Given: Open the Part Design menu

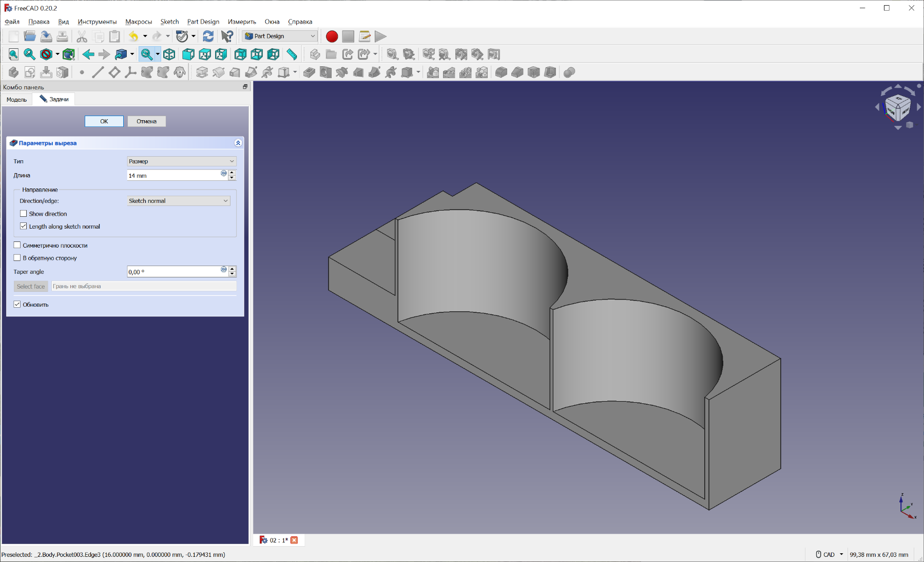Looking at the screenshot, I should [203, 22].
